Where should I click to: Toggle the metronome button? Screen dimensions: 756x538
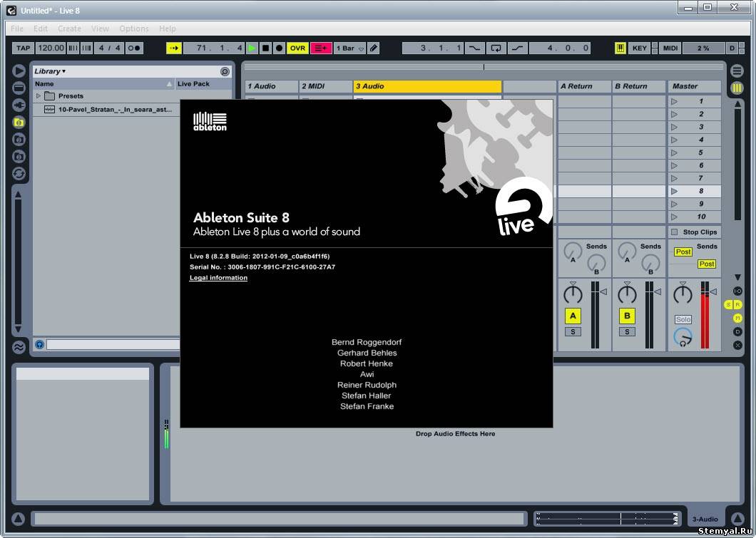click(135, 48)
